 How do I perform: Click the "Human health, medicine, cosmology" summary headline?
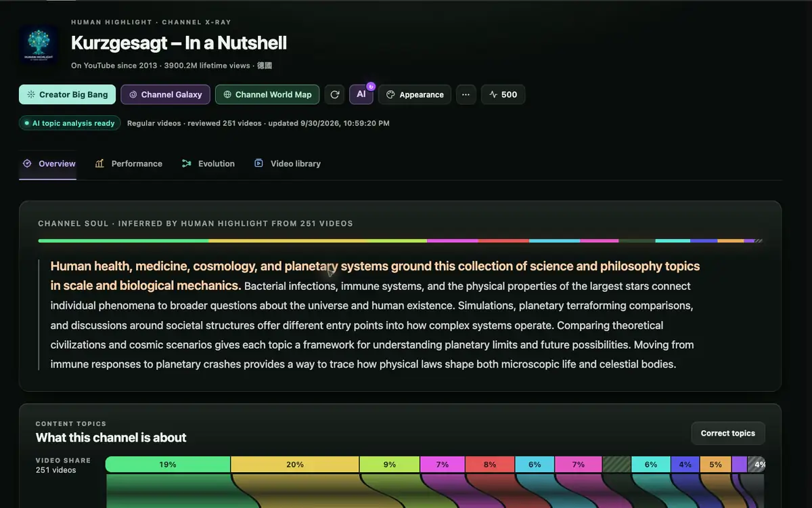tap(376, 276)
